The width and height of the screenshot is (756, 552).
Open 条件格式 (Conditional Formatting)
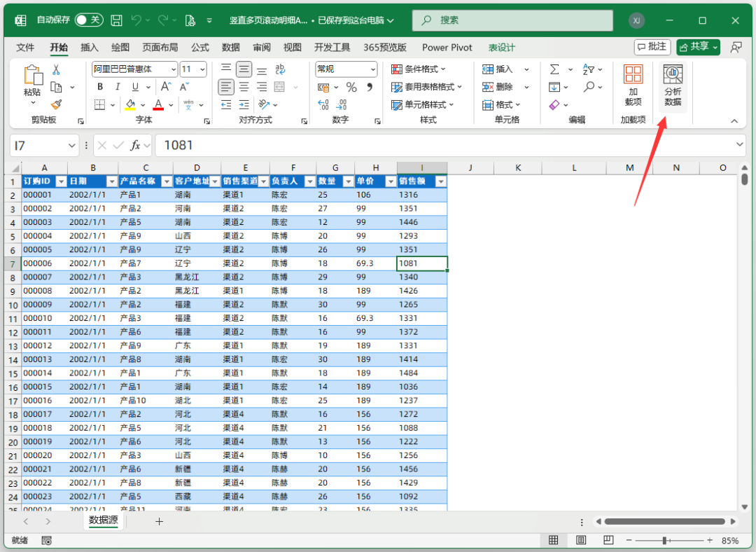(x=419, y=69)
